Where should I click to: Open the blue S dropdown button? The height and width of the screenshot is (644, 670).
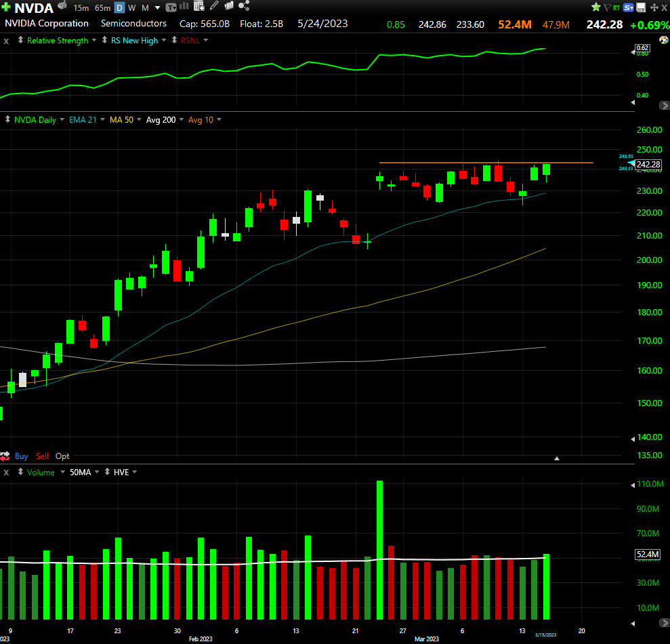click(x=629, y=7)
